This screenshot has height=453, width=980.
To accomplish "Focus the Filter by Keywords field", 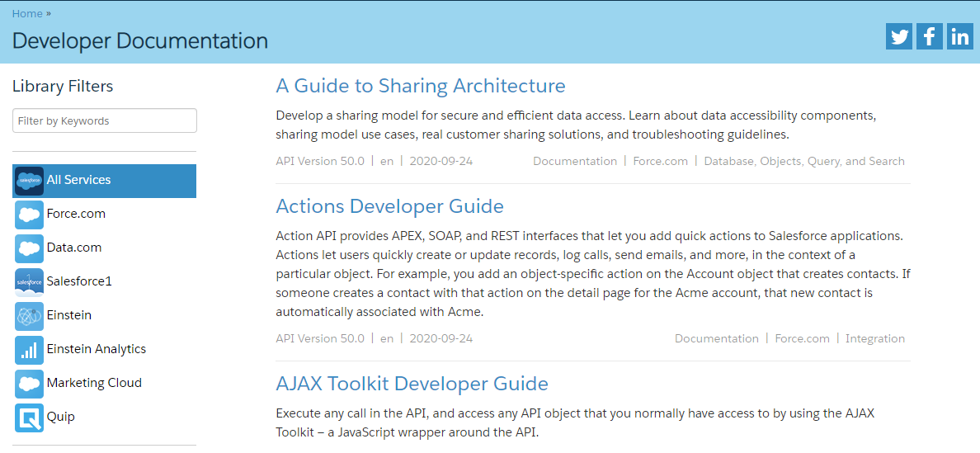I will click(105, 120).
